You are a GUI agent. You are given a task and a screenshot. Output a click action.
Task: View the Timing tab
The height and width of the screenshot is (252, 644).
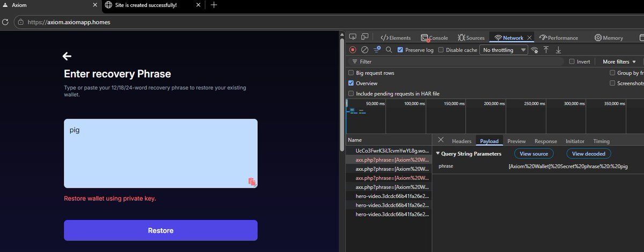pos(601,141)
